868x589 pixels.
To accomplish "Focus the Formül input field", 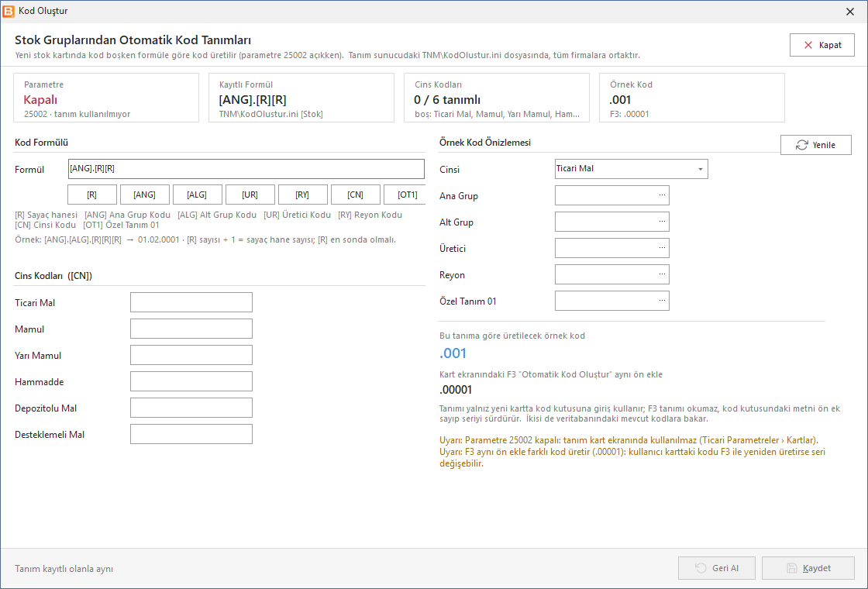I will coord(246,169).
